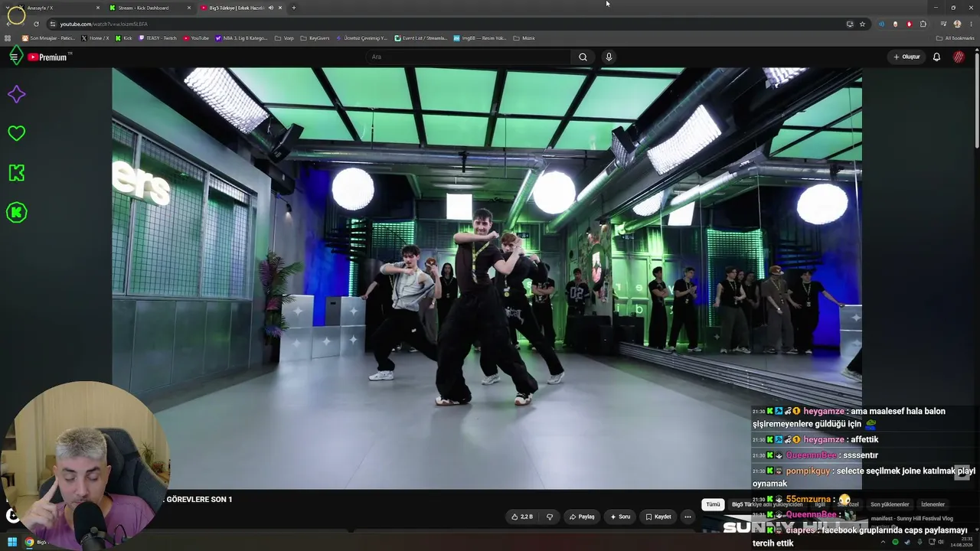Click the purple sparkle sidebar icon
The height and width of the screenshot is (551, 980).
16,94
